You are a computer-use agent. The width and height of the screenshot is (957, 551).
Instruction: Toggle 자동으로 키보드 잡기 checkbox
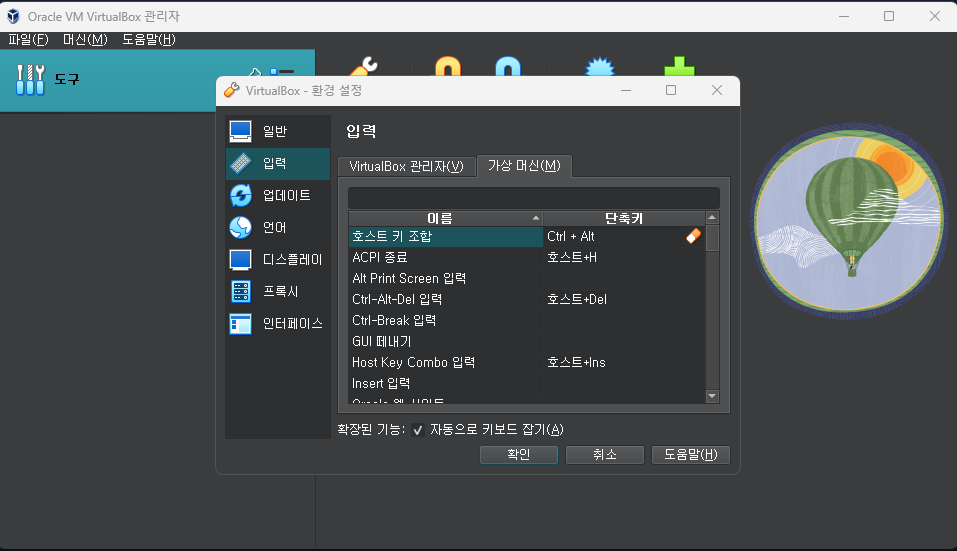point(418,430)
